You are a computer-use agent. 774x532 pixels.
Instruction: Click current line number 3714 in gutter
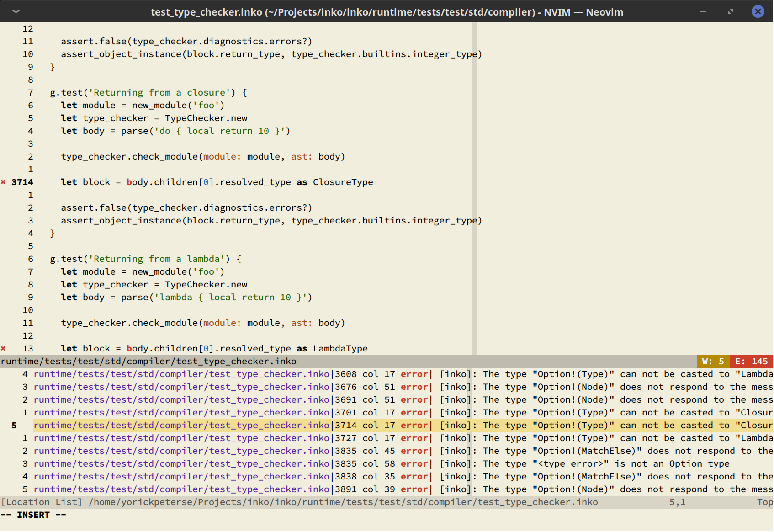coord(22,182)
